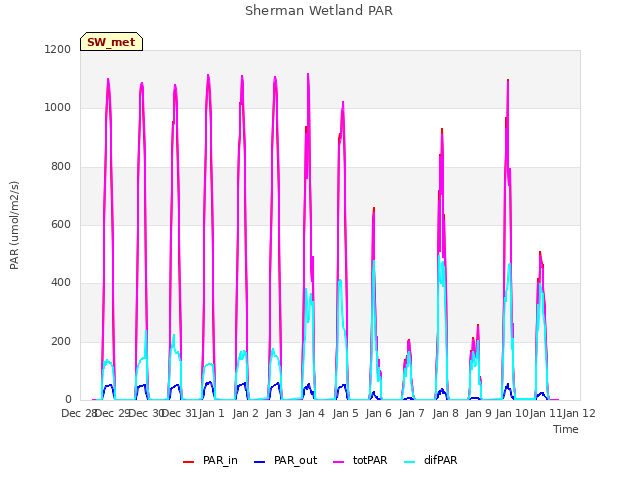Click the Jan 11 x-axis tick label

pyautogui.click(x=546, y=413)
